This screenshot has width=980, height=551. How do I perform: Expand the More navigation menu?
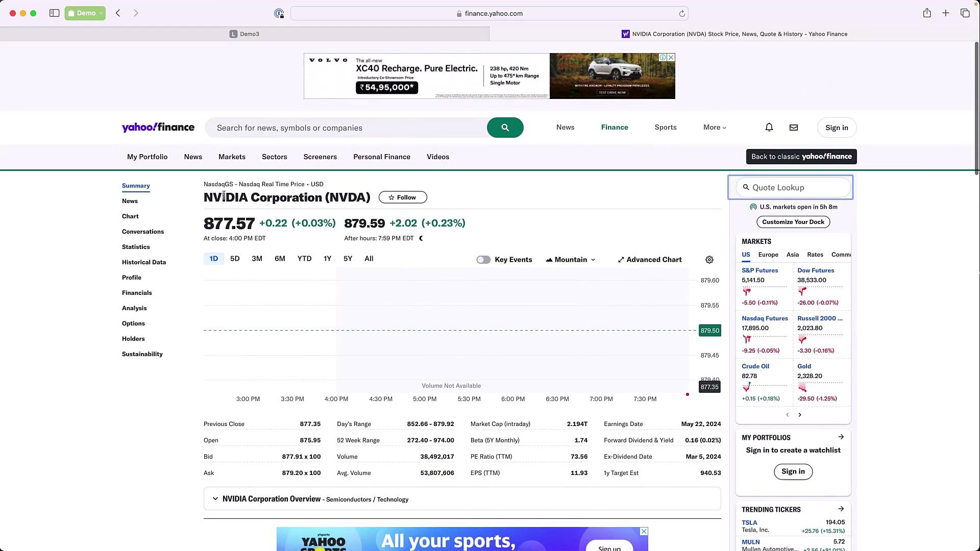714,128
